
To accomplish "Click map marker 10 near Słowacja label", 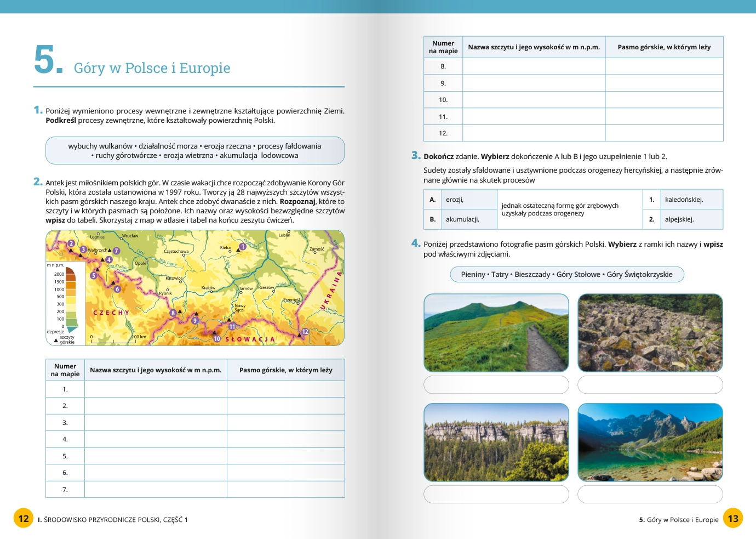I will pos(217,339).
